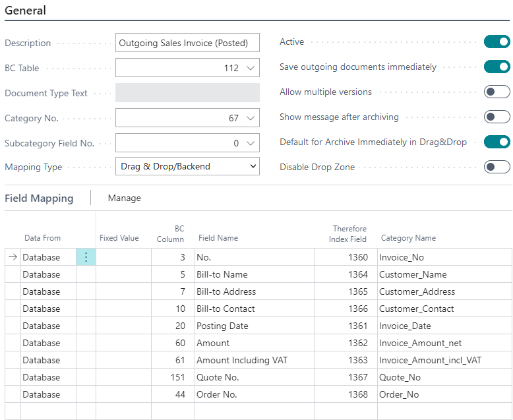
Task: Open Subcategory Field No. dropdown
Action: (250, 143)
